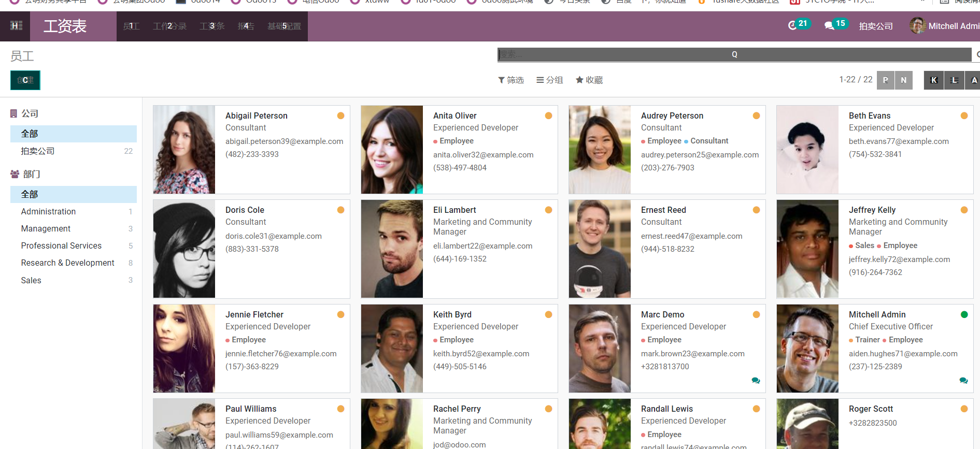Open the 工作分录 menu
Viewport: 980px width, 449px height.
tap(169, 26)
